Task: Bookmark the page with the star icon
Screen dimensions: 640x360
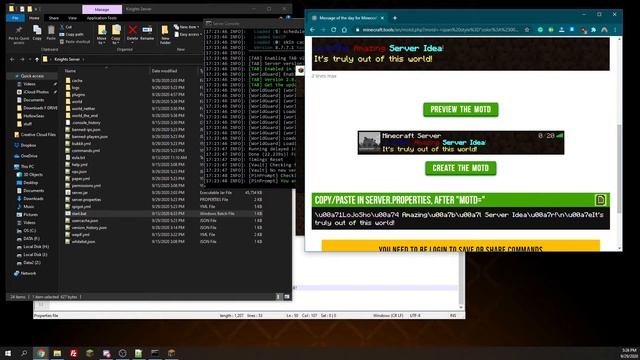Action: point(527,30)
